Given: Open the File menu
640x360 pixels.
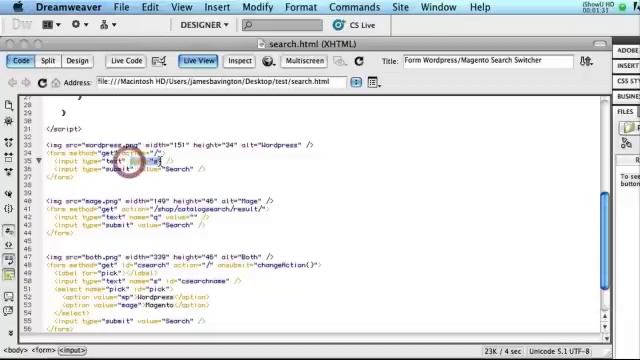Looking at the screenshot, I should [x=121, y=7].
